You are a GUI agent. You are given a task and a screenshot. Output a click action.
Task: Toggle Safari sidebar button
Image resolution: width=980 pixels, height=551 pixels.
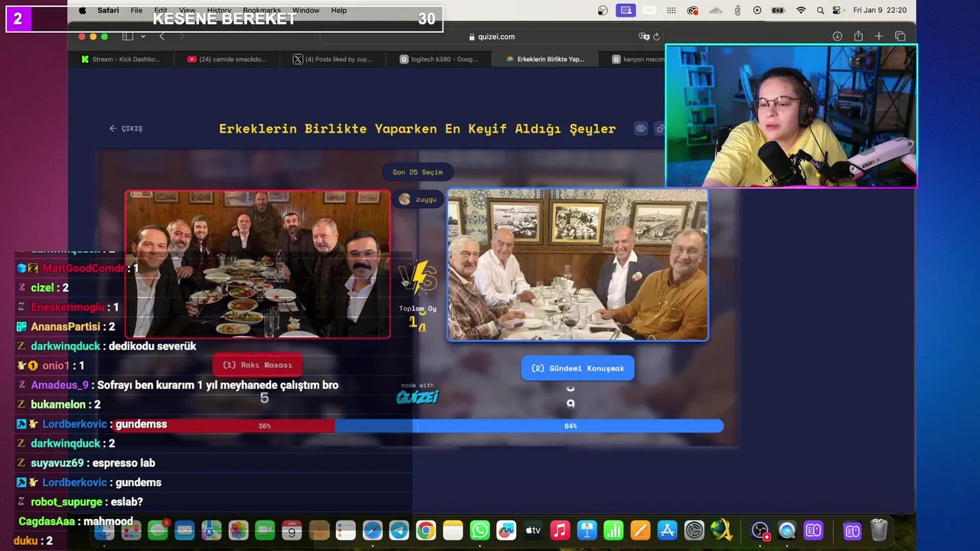click(x=128, y=36)
